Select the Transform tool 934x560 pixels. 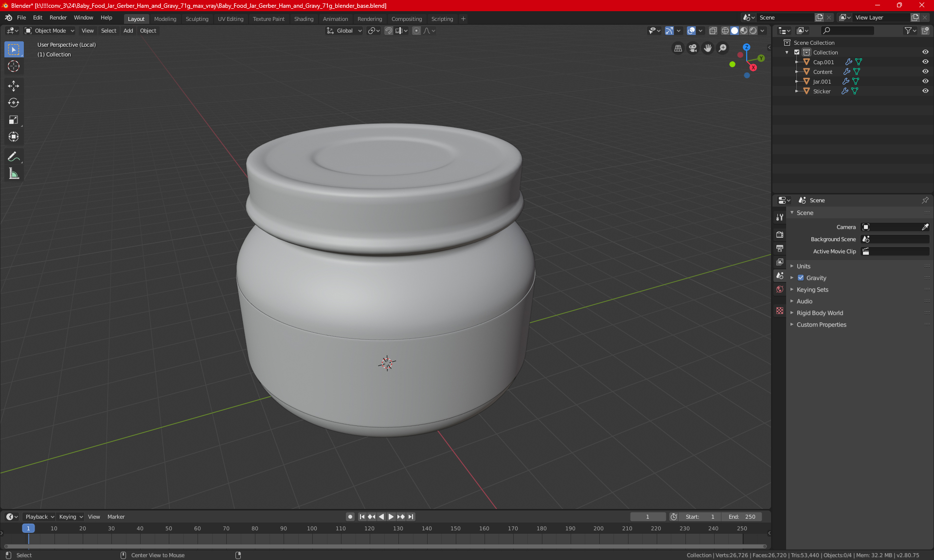[x=14, y=137]
